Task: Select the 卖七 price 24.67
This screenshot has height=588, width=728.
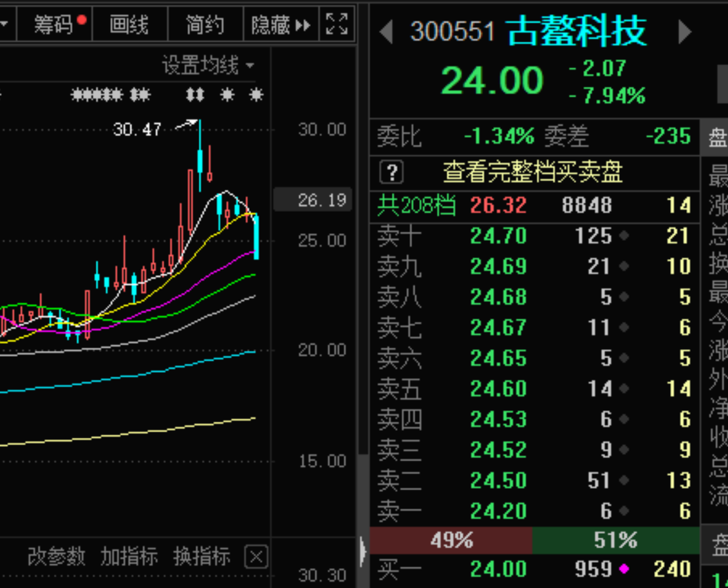Action: pos(498,327)
